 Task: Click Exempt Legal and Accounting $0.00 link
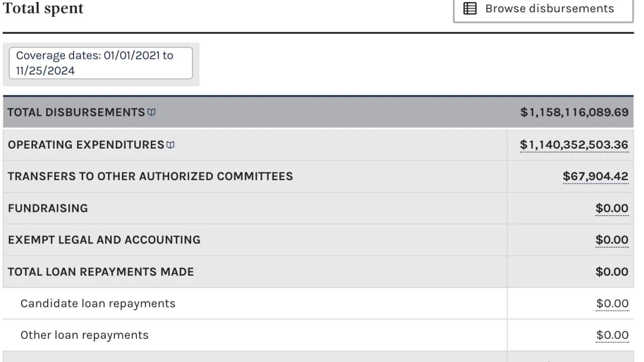point(612,240)
